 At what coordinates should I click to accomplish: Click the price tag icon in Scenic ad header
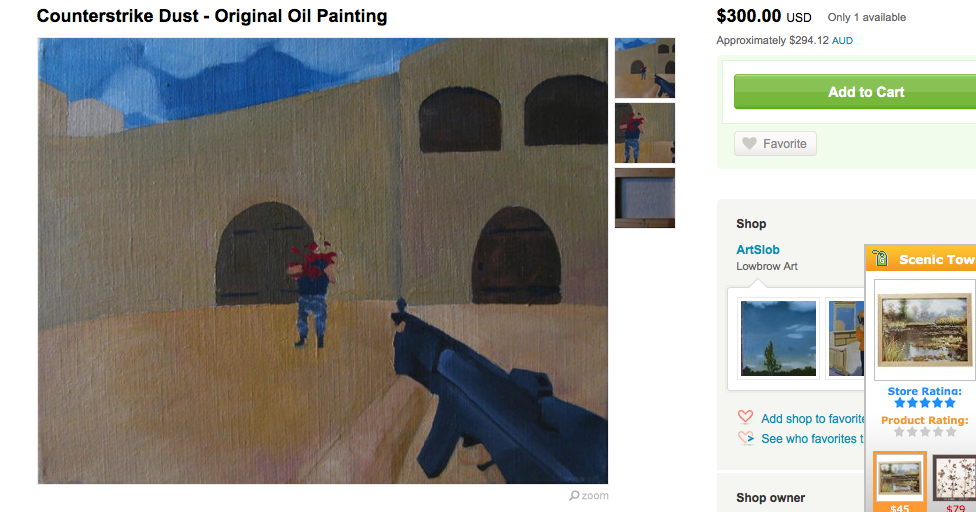880,258
